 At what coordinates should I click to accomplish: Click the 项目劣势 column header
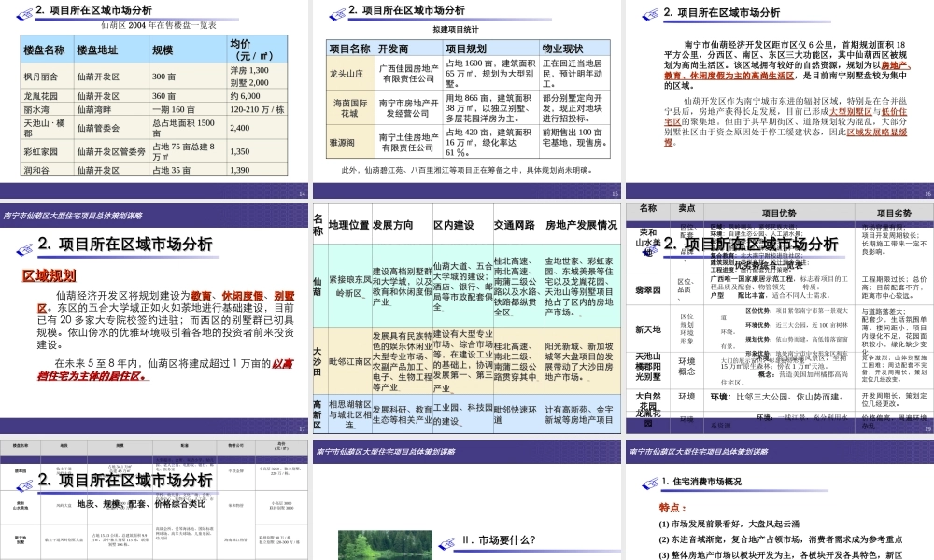tap(894, 213)
